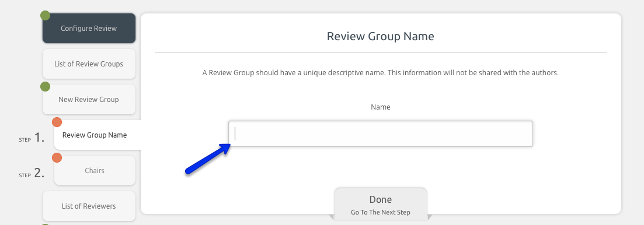Click Done to go to next step
Screen dimensions: 644x225
[x=380, y=205]
